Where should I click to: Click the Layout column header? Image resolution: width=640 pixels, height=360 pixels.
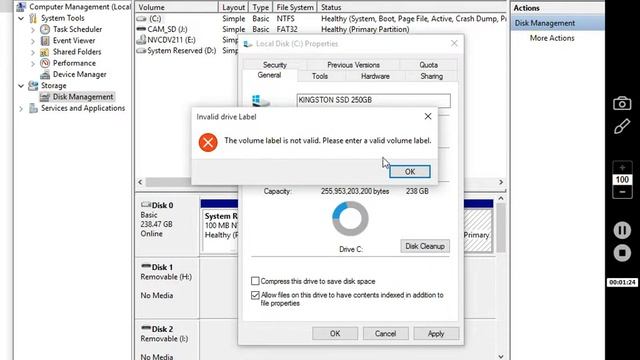point(233,7)
